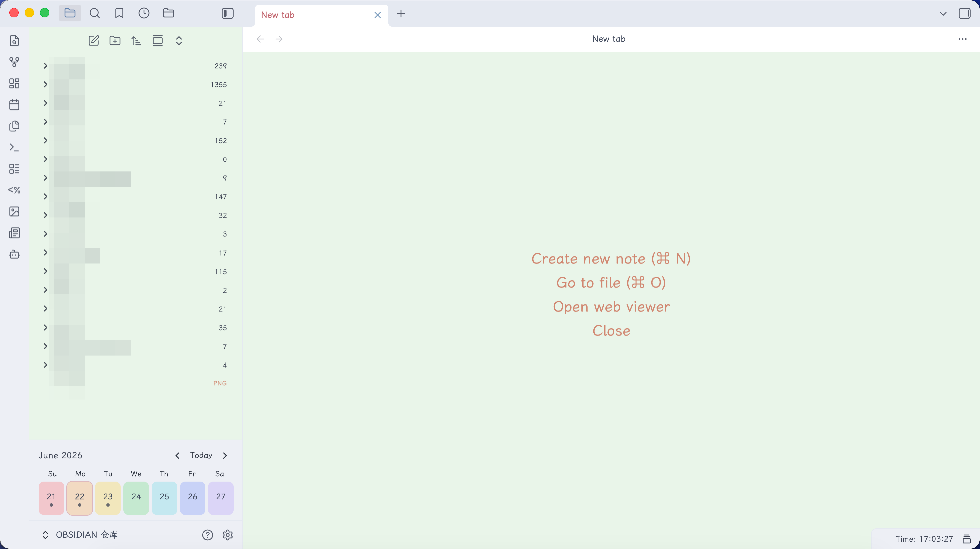Screen dimensions: 980x549
Task: Click the templater percent ribbon icon
Action: coord(14,190)
